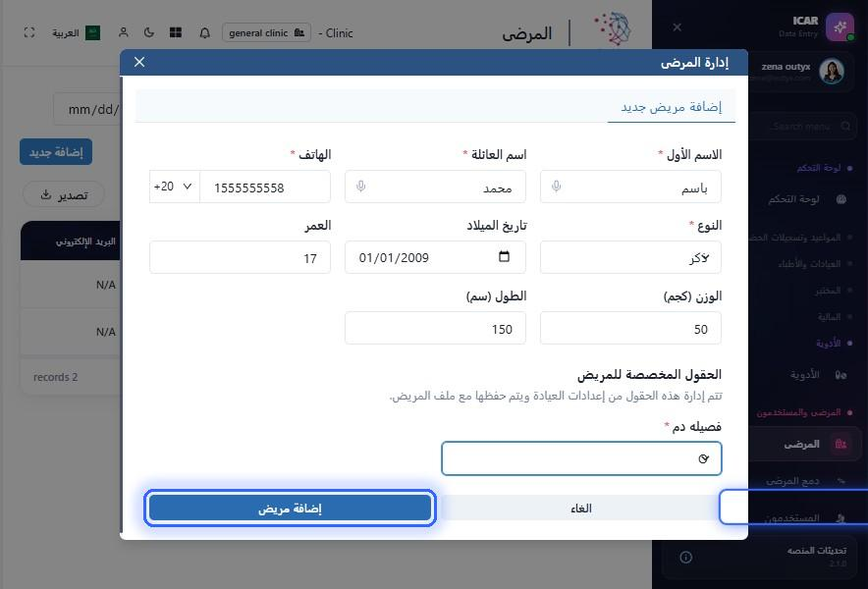The image size is (868, 589).
Task: Select the إضافة مريض جديد tab
Action: coord(671,106)
